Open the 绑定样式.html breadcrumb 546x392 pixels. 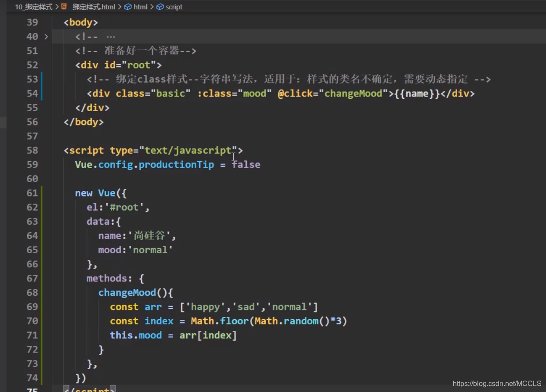94,7
